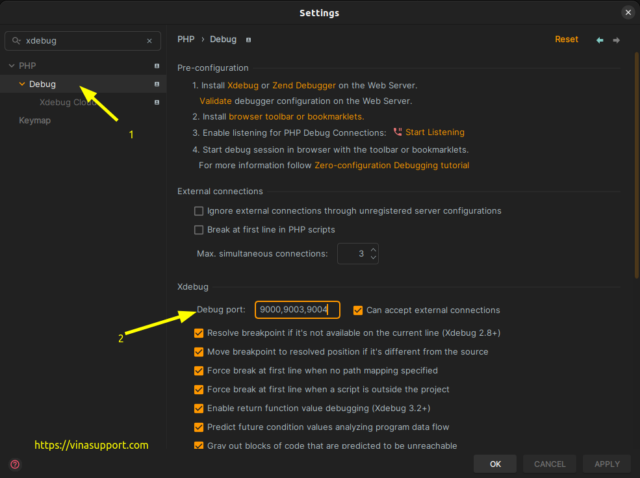This screenshot has width=640, height=478.
Task: Enable Ignore external connections through unregistered servers
Action: coord(198,211)
